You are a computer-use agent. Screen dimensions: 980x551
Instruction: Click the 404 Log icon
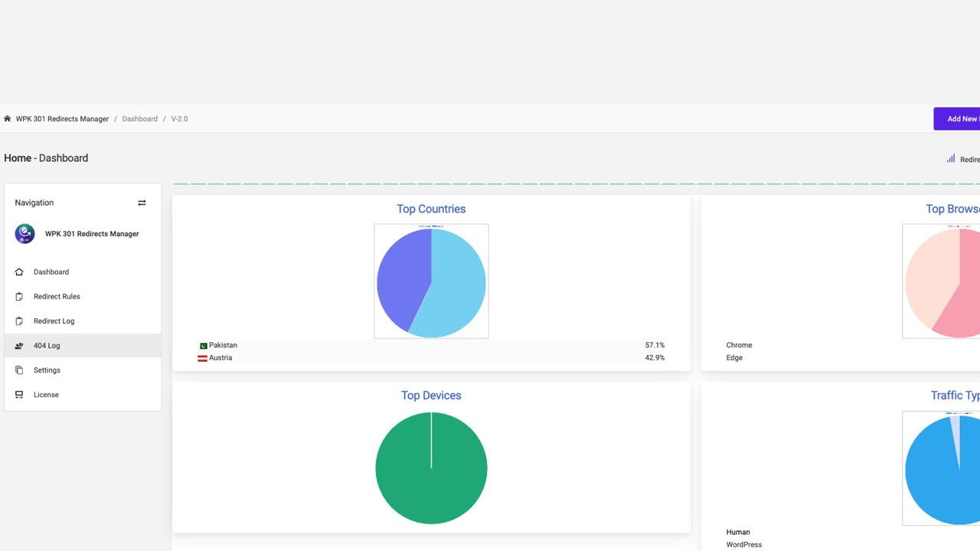coord(19,346)
